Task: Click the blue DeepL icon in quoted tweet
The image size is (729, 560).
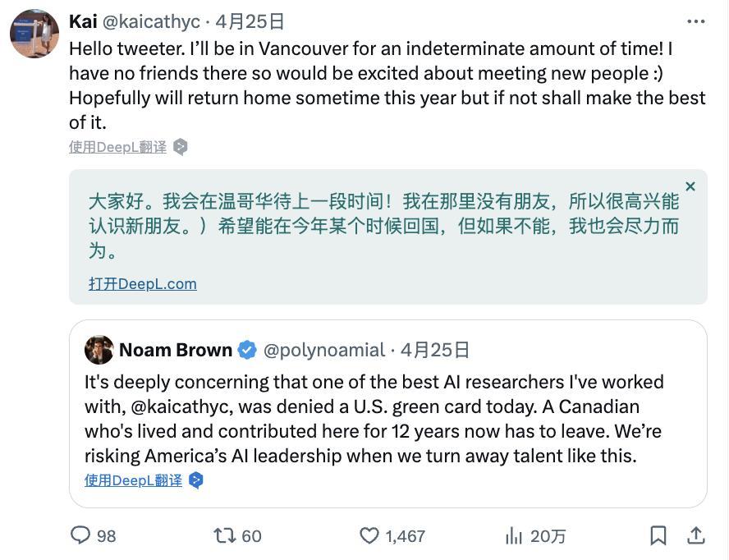Action: click(196, 480)
